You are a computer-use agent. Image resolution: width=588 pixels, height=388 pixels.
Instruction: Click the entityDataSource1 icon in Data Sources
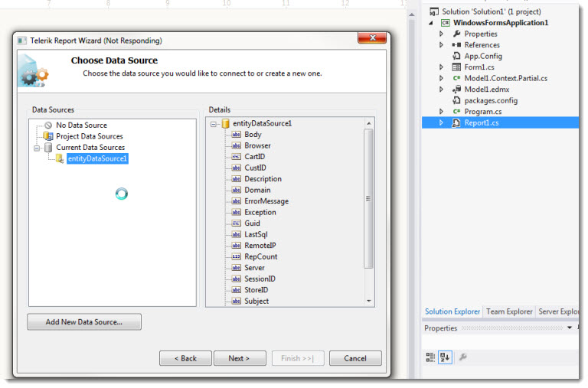tap(60, 158)
